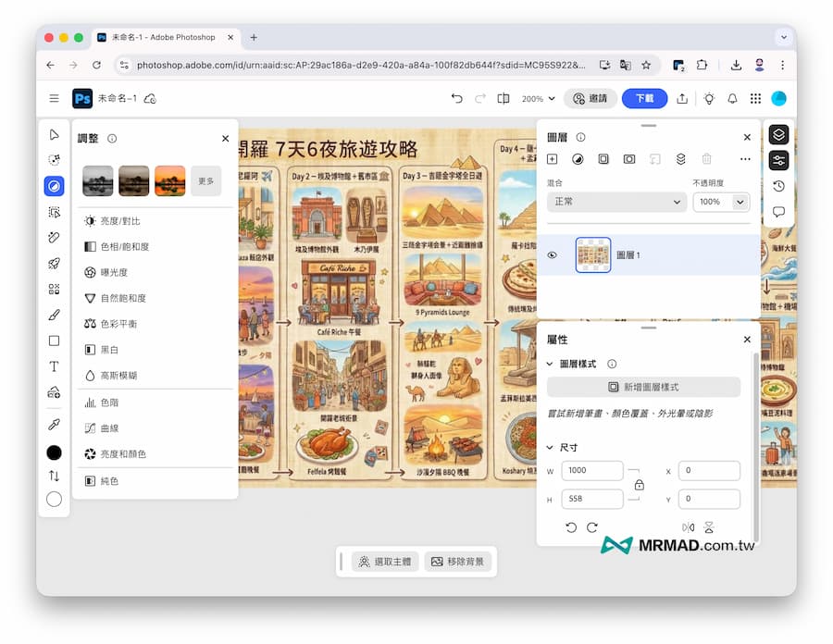Select the Brush tool
Screen dimensions: 833x644
tap(54, 316)
